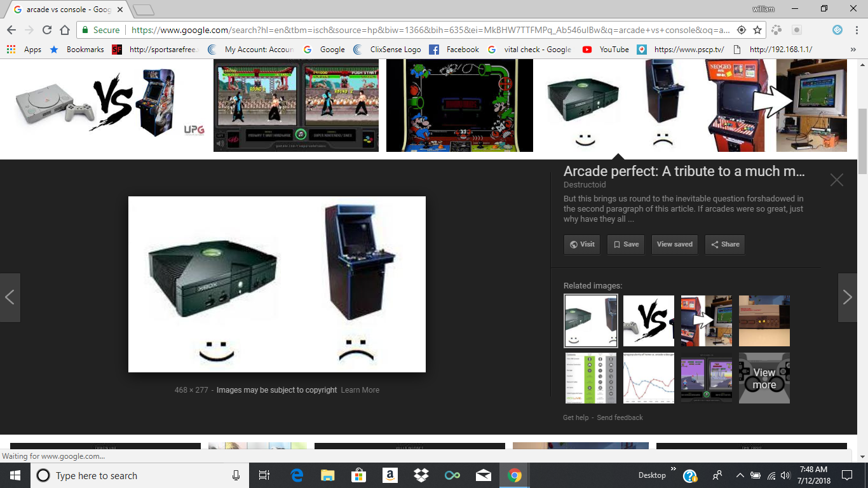Viewport: 868px width, 488px height.
Task: Open File Explorer from the taskbar
Action: 328,475
